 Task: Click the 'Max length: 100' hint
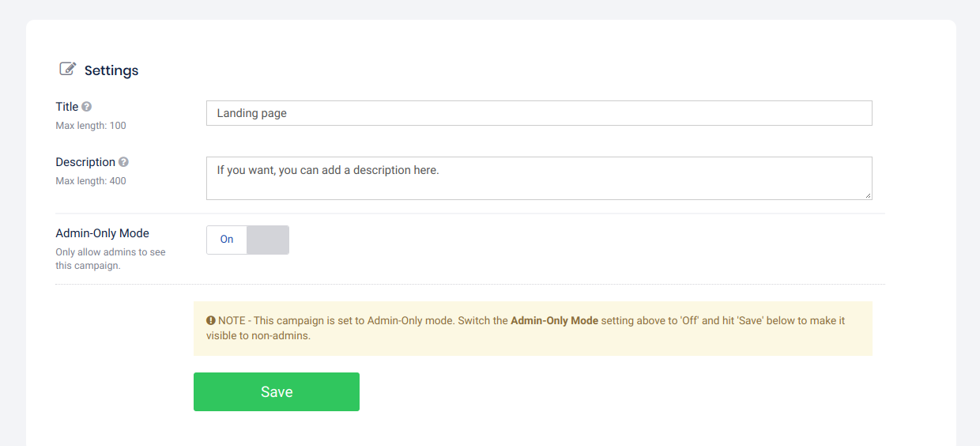(91, 126)
